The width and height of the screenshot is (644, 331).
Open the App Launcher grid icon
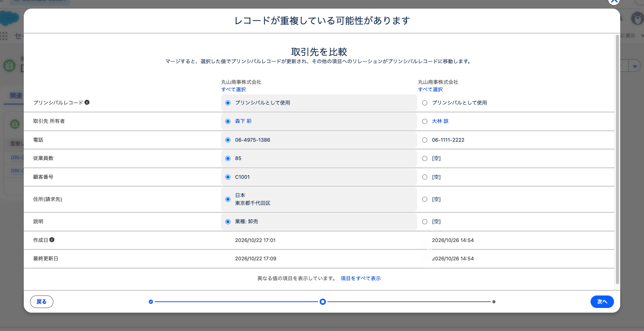[x=4, y=36]
